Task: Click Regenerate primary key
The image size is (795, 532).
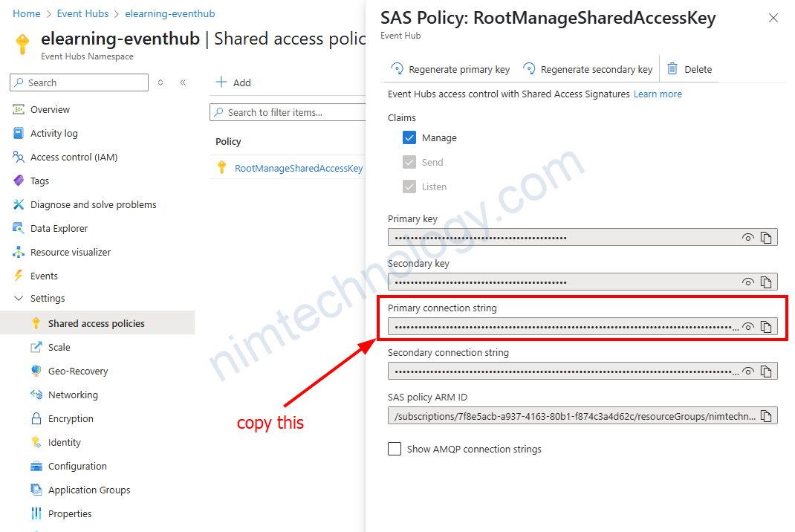Action: tap(450, 69)
